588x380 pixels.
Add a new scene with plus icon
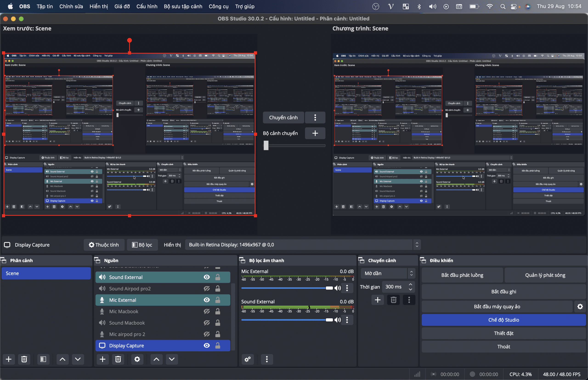[9, 359]
